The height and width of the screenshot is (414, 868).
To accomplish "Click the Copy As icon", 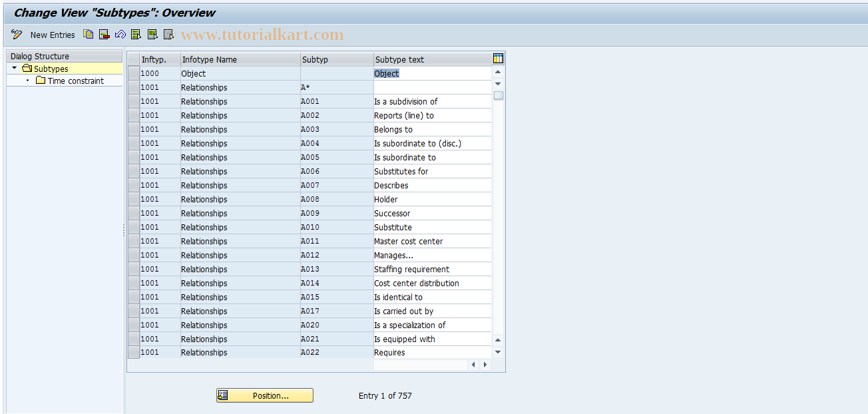I will (x=89, y=35).
